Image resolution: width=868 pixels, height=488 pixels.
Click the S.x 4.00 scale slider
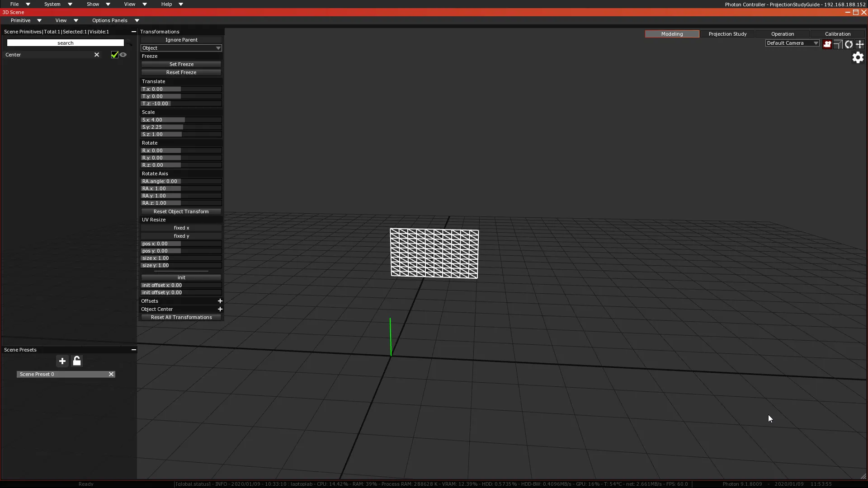[181, 120]
